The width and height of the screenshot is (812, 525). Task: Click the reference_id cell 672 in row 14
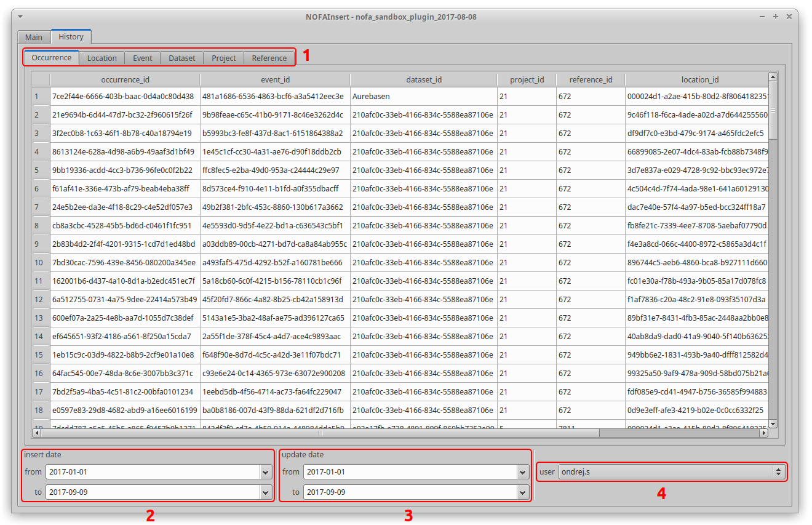(591, 336)
